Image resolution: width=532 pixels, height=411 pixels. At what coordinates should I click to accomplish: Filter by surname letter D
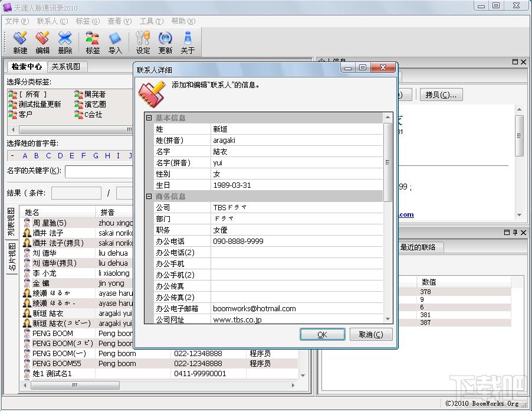click(x=60, y=155)
